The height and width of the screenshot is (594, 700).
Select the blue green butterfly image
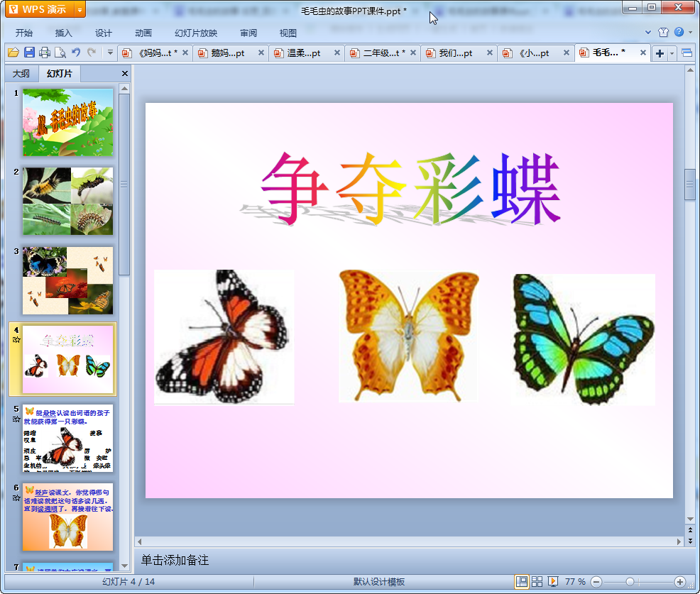click(x=584, y=339)
